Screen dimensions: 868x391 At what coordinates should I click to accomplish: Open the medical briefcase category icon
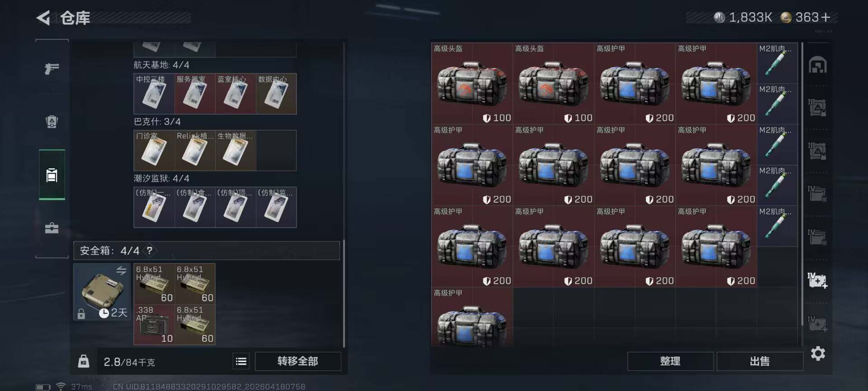[52, 228]
